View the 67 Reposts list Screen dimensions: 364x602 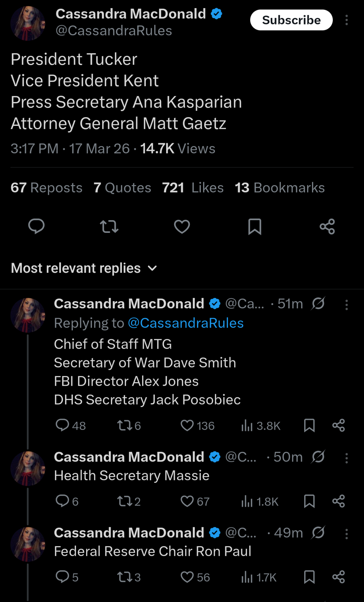point(46,188)
